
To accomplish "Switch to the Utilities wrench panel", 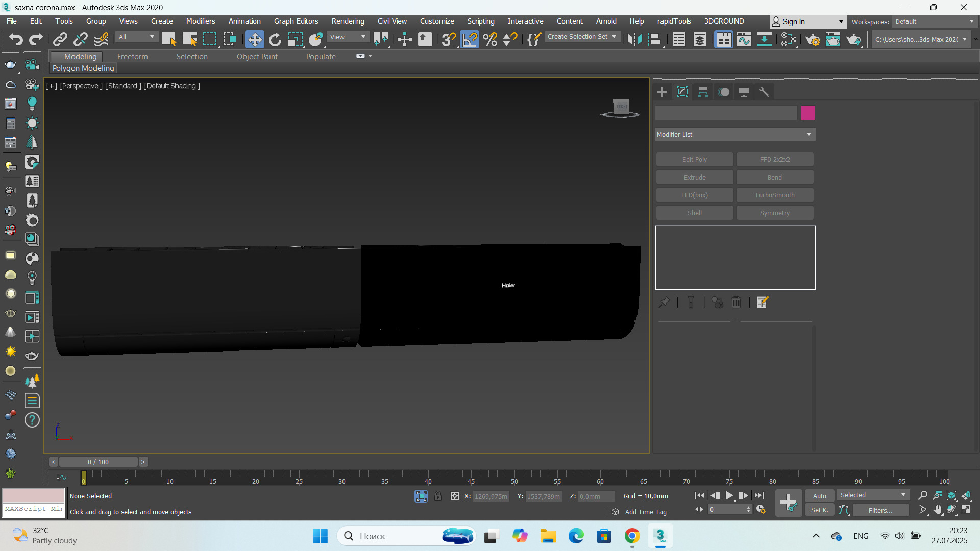I will (764, 92).
